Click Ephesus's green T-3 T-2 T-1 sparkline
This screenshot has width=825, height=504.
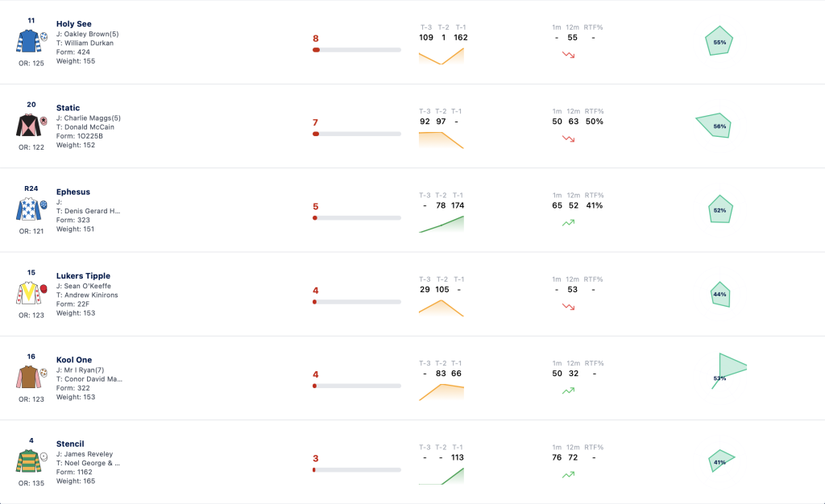442,224
